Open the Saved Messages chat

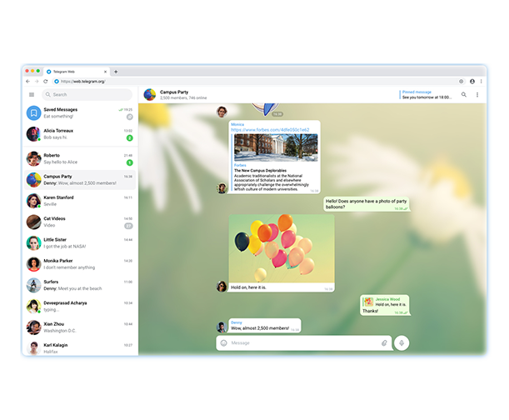pyautogui.click(x=80, y=112)
